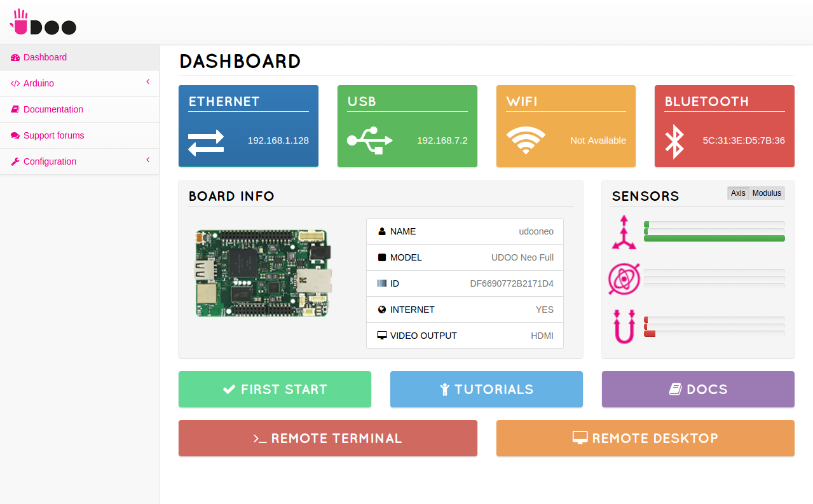813x504 pixels.
Task: Click the BLUETOOTH card title
Action: [707, 102]
